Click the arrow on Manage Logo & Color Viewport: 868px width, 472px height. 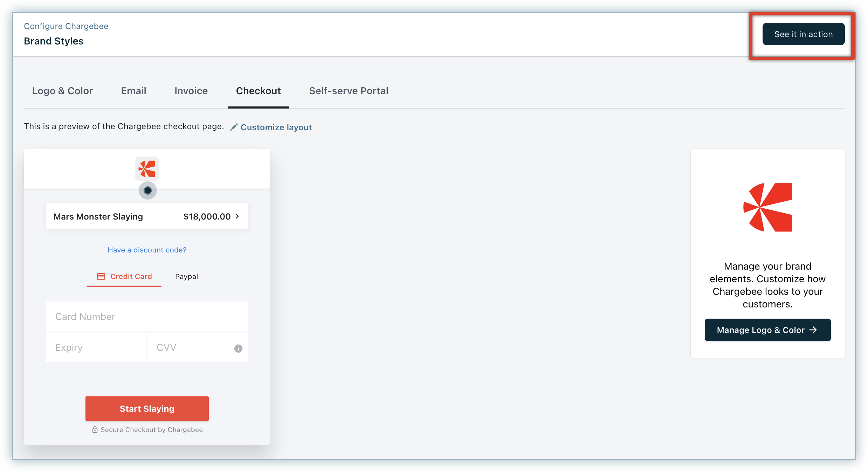pos(813,330)
